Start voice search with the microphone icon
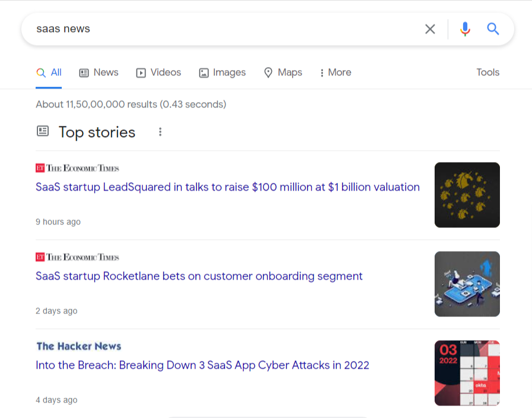Viewport: 532px width, 418px height. click(465, 28)
